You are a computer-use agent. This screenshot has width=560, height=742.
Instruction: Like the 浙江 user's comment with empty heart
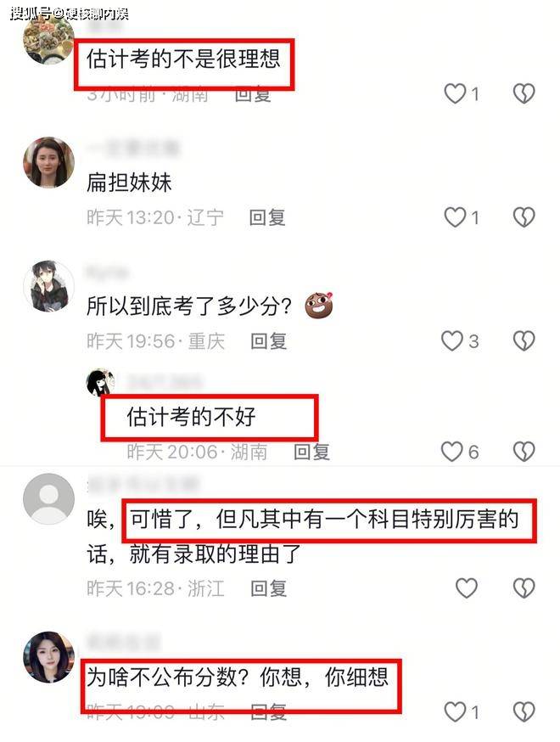(467, 588)
